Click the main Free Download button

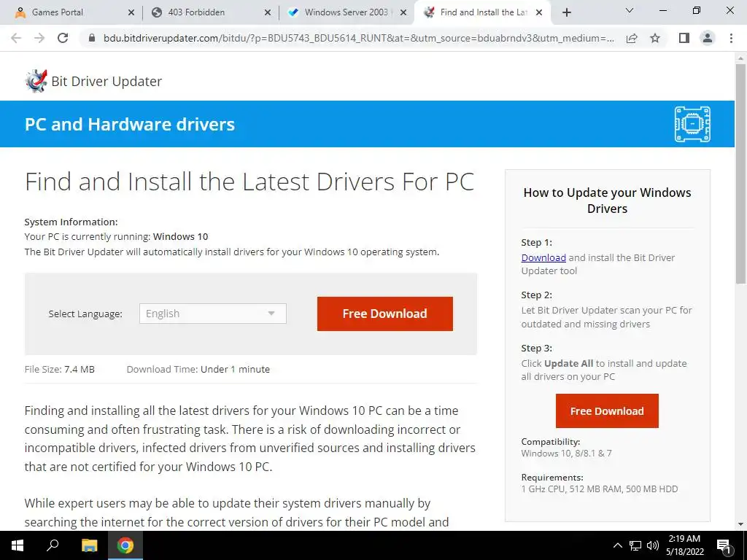pos(385,314)
